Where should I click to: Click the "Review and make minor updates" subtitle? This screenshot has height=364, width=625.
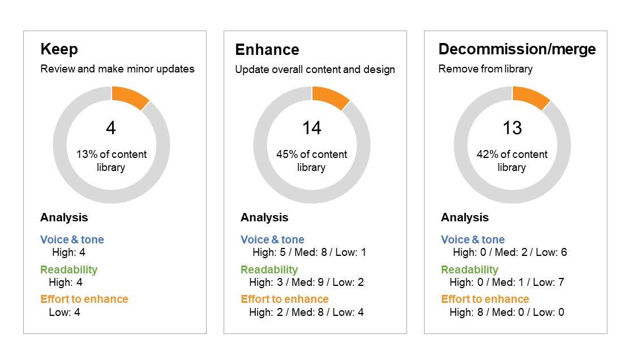117,69
